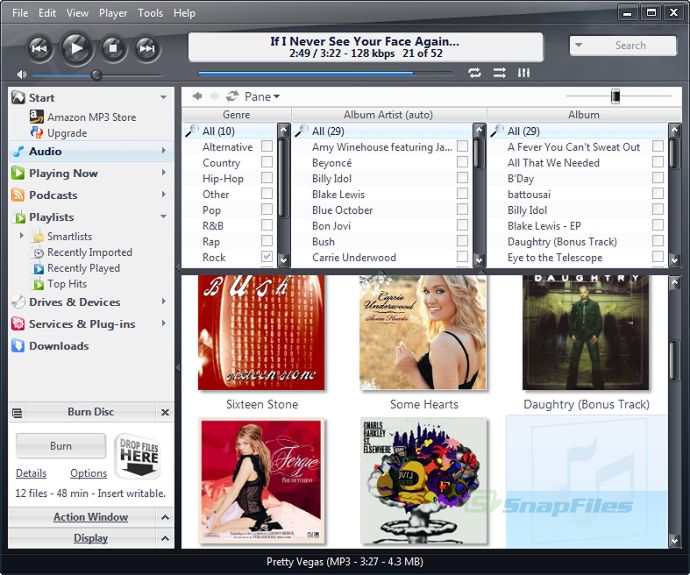Open the Edit menu
The image size is (690, 575).
tap(47, 13)
